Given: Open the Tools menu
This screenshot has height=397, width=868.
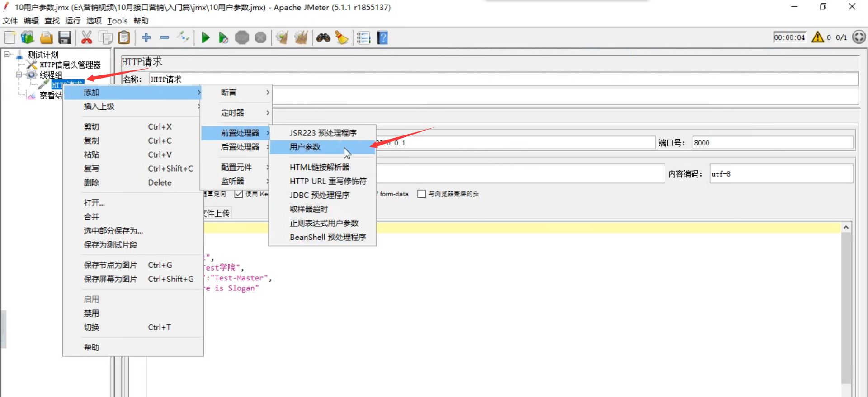Looking at the screenshot, I should pos(118,21).
